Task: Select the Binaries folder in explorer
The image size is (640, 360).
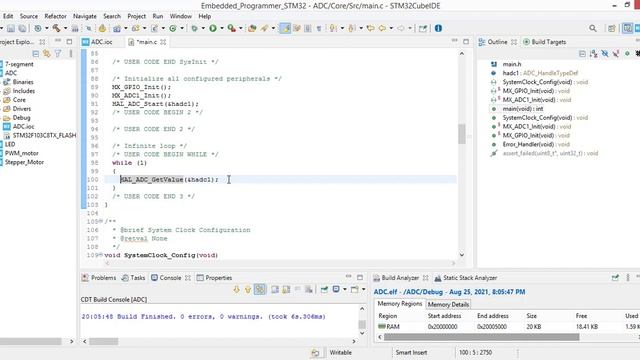Action: (23, 82)
